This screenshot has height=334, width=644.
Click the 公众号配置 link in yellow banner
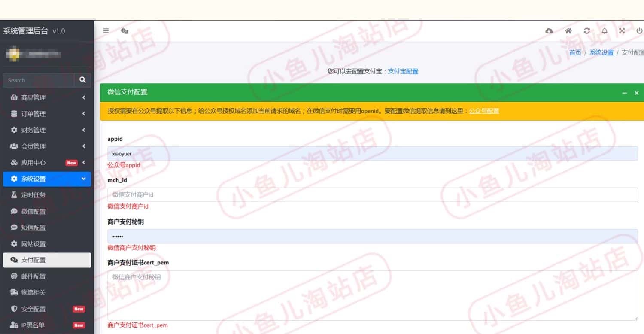tap(484, 111)
